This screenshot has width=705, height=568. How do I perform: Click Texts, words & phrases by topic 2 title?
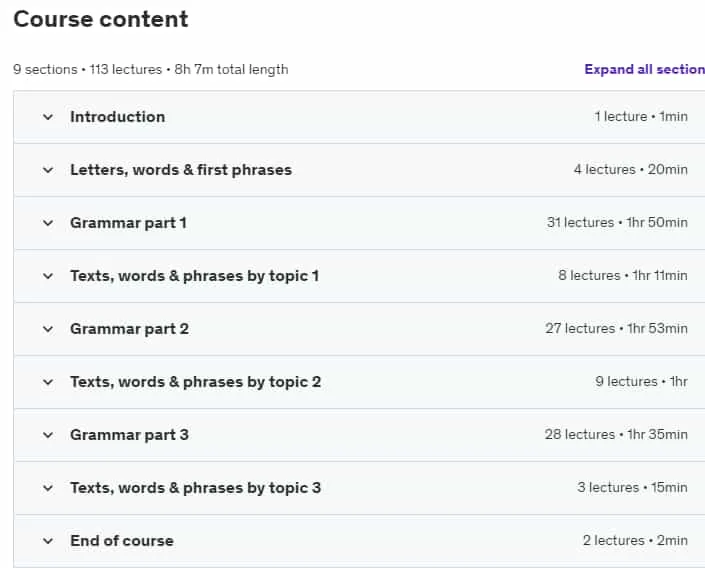pyautogui.click(x=196, y=382)
